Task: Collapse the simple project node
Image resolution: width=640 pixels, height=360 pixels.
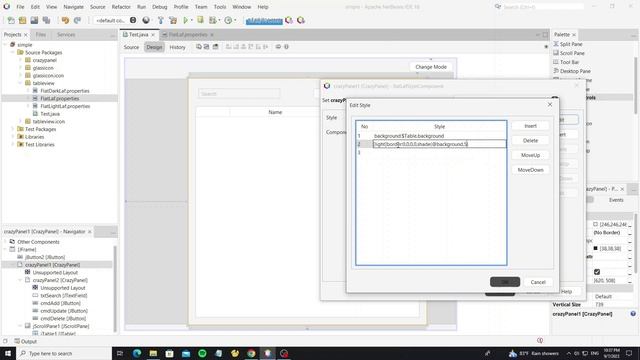Action: [5, 45]
